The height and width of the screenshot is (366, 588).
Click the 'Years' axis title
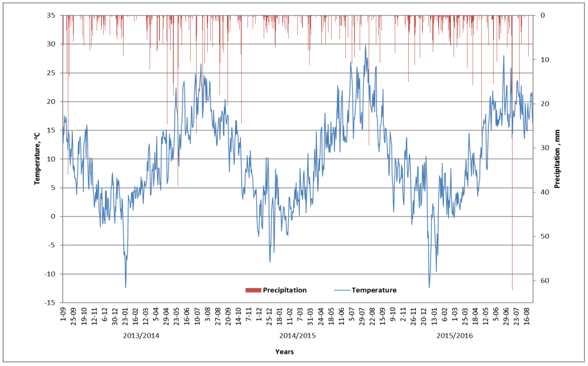tap(284, 352)
